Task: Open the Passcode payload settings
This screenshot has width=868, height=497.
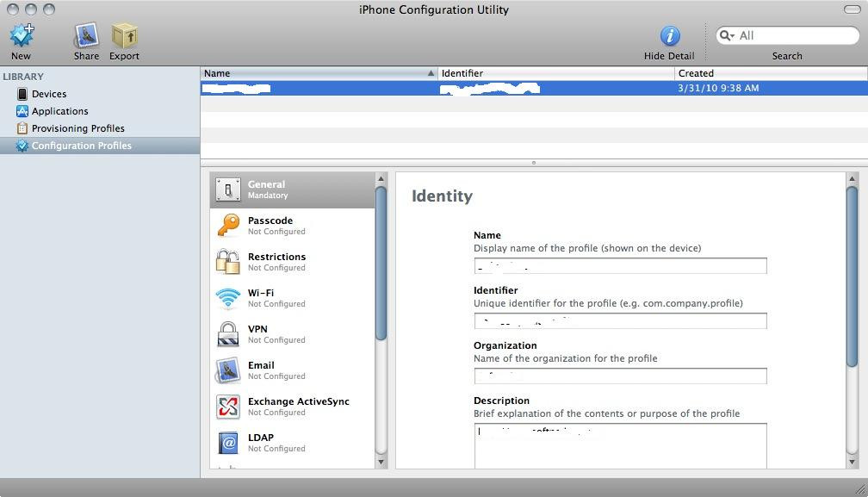Action: coord(292,226)
